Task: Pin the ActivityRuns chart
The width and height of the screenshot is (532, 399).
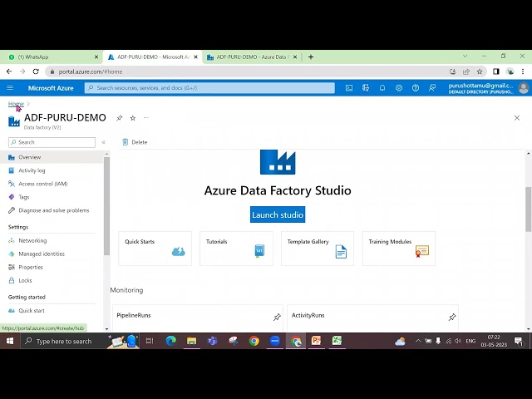Action: point(452,318)
